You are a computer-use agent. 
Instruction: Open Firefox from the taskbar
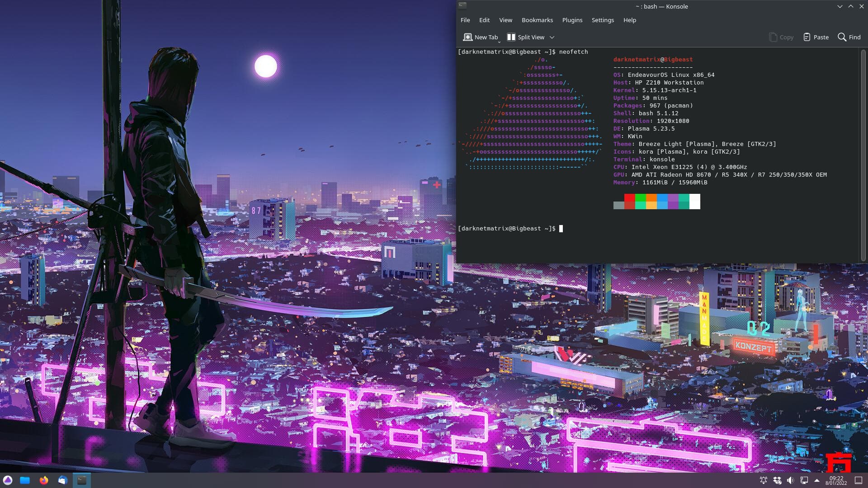point(44,480)
